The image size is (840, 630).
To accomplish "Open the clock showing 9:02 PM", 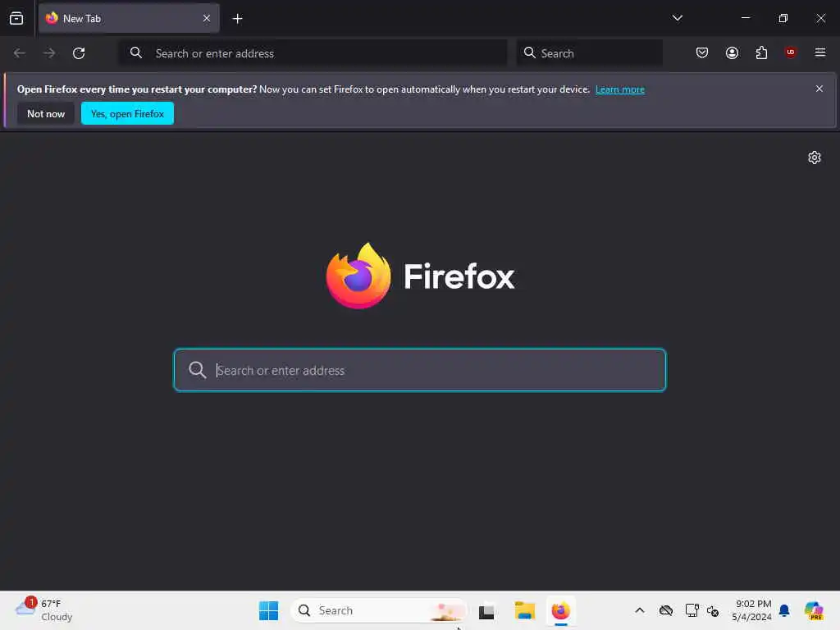I will point(752,610).
